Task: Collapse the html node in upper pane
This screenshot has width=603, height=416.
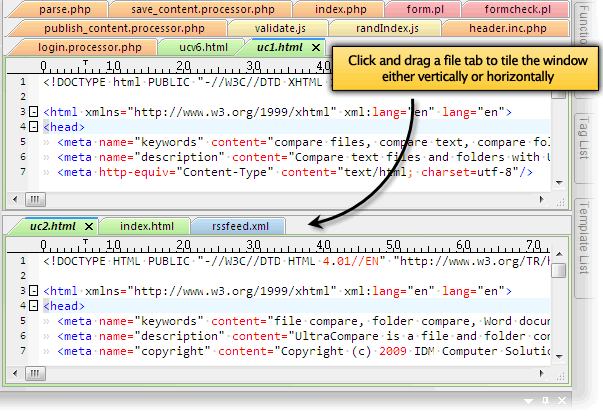Action: pyautogui.click(x=34, y=113)
